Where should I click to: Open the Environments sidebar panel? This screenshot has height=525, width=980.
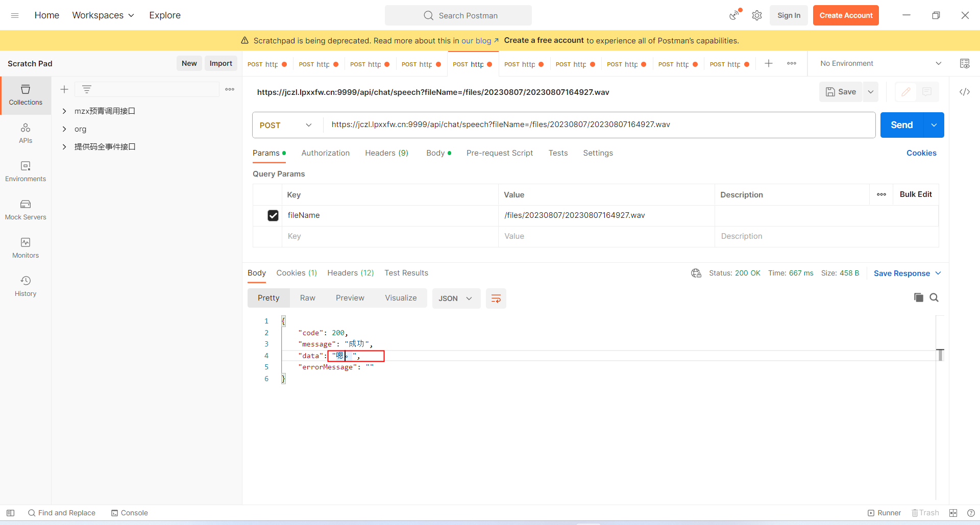tap(26, 171)
